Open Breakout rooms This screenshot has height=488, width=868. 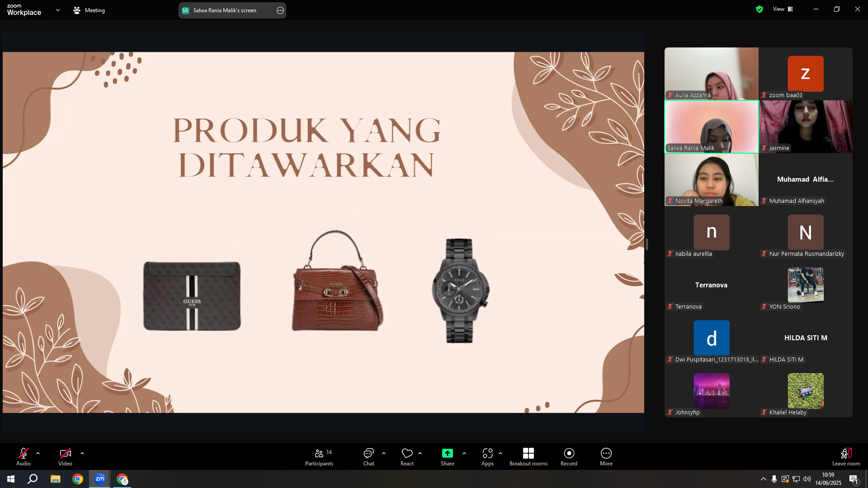(x=528, y=456)
